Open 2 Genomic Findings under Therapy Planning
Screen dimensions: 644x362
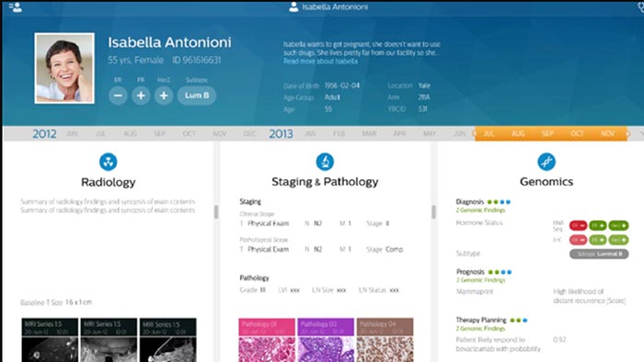coord(480,329)
